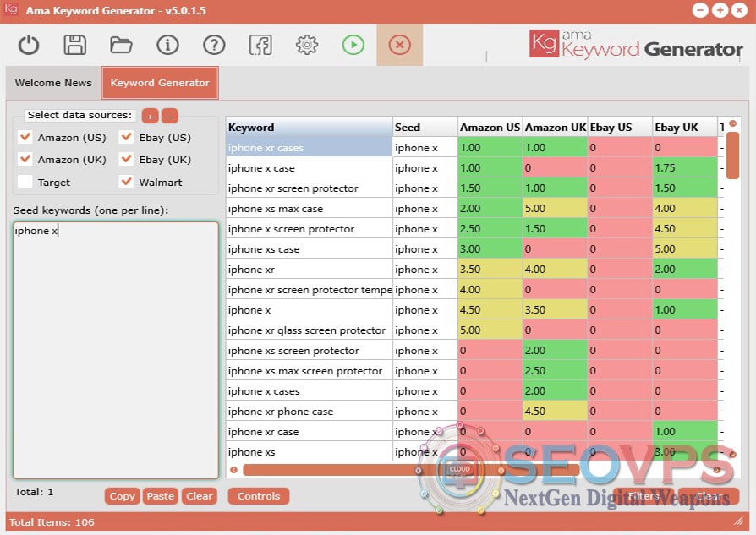This screenshot has height=535, width=756.
Task: Click the plus button next to data sources
Action: click(150, 116)
